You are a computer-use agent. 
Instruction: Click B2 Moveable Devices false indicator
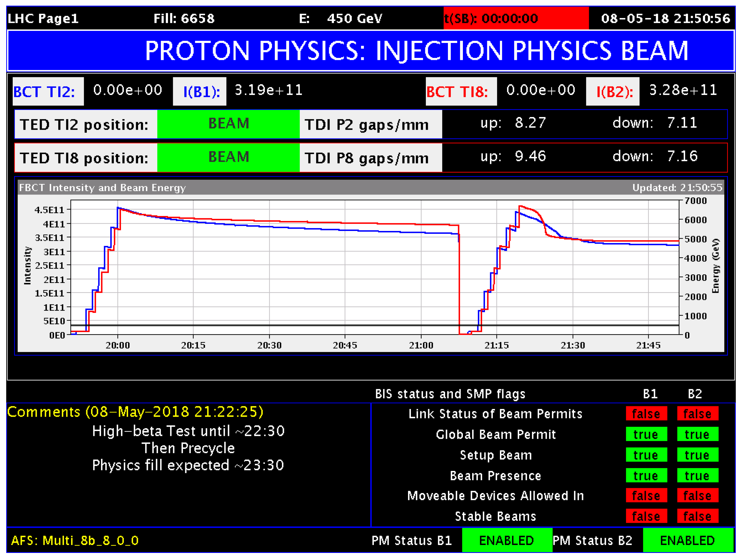[x=697, y=496]
